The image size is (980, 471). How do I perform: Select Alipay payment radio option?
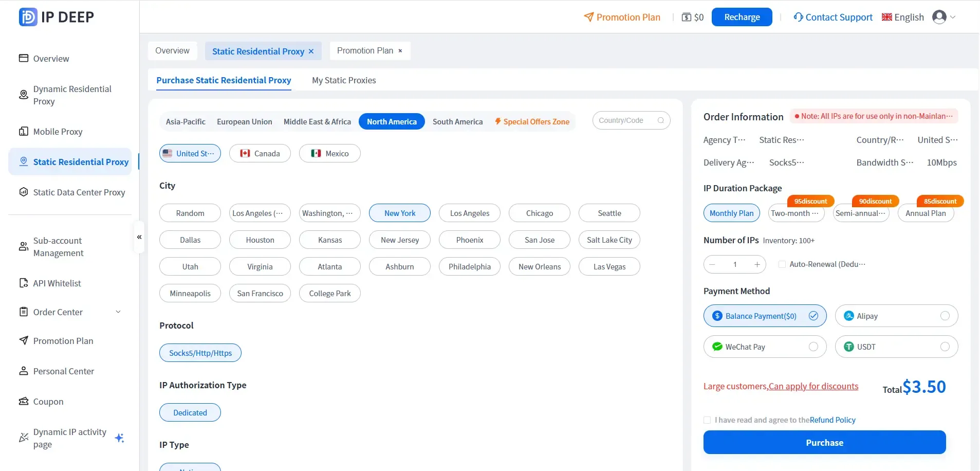coord(945,316)
